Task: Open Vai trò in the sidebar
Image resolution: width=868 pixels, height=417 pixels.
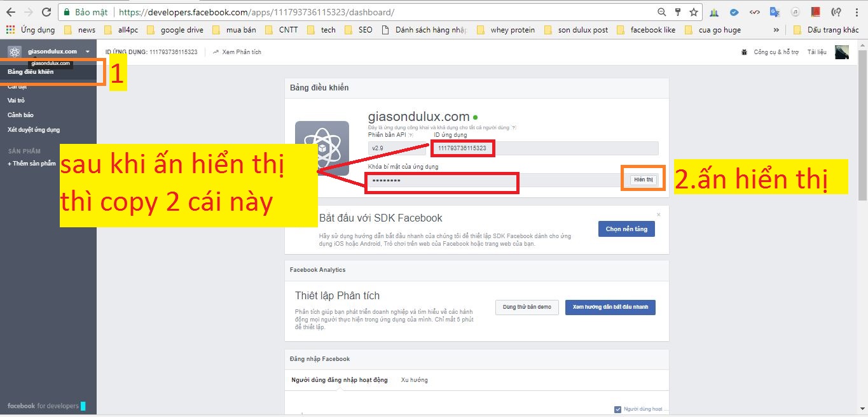Action: point(17,101)
